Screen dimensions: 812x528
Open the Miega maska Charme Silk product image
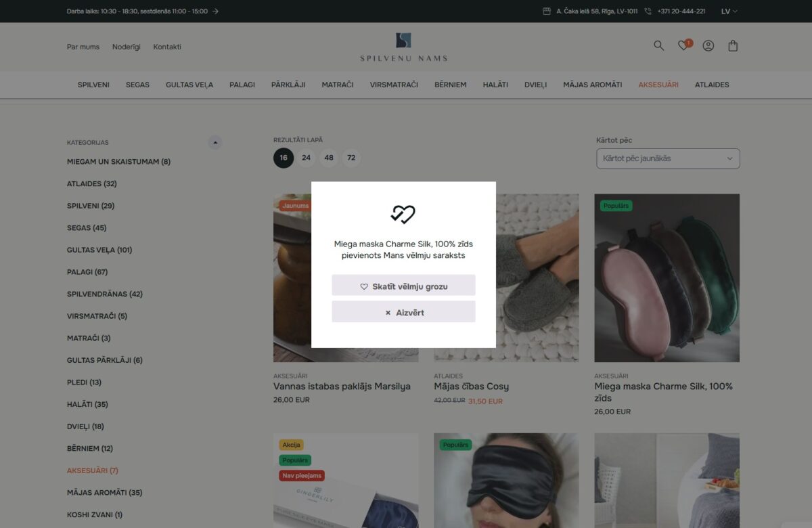pos(667,278)
